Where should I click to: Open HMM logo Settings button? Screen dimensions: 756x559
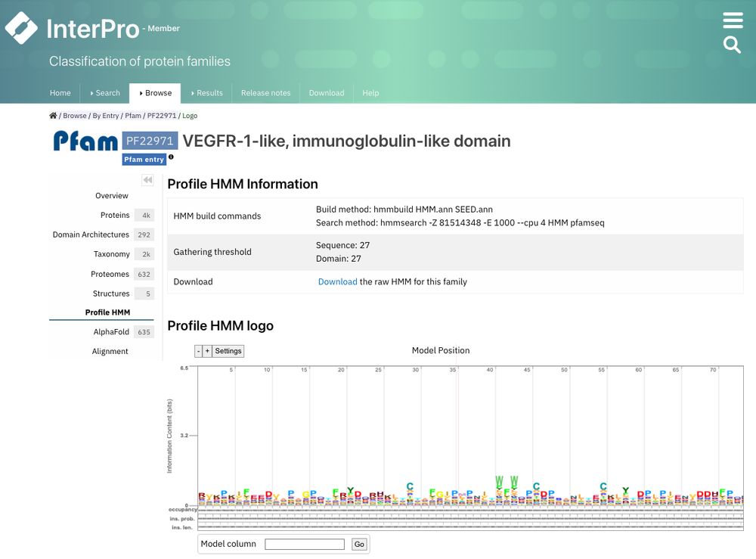point(228,351)
